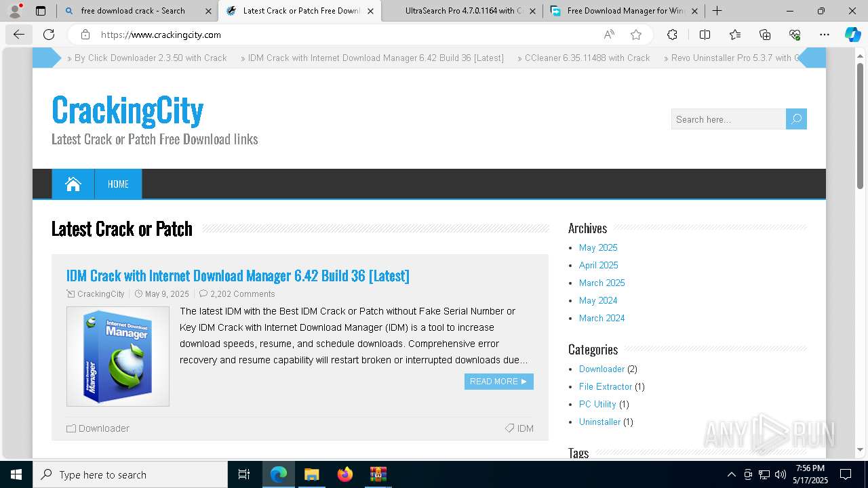Open Favorites list icon
Screen dimensions: 868x488
point(735,35)
